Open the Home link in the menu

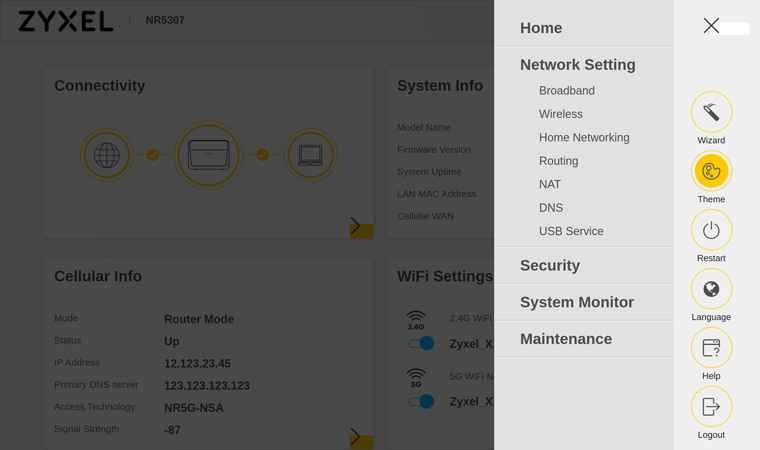coord(541,28)
